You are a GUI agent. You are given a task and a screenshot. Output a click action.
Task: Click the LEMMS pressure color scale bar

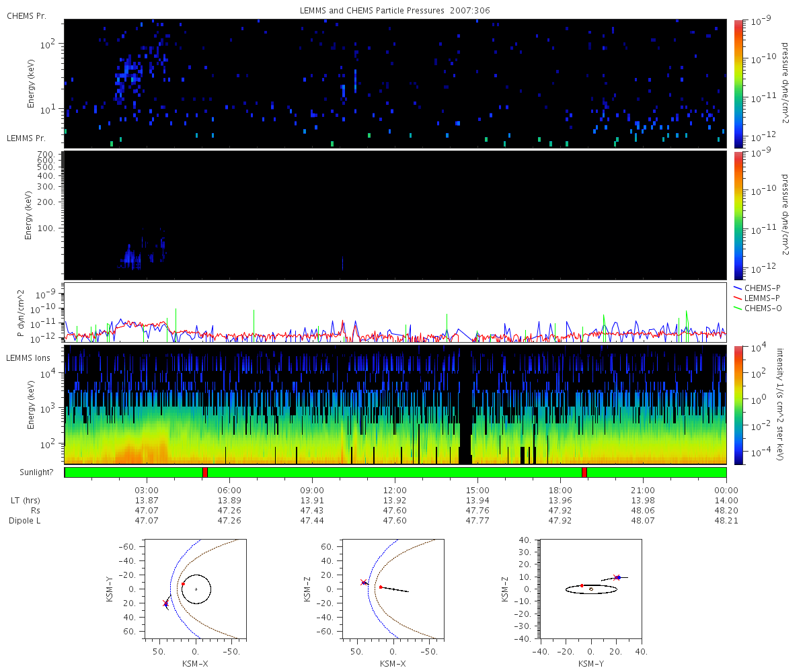pos(738,215)
